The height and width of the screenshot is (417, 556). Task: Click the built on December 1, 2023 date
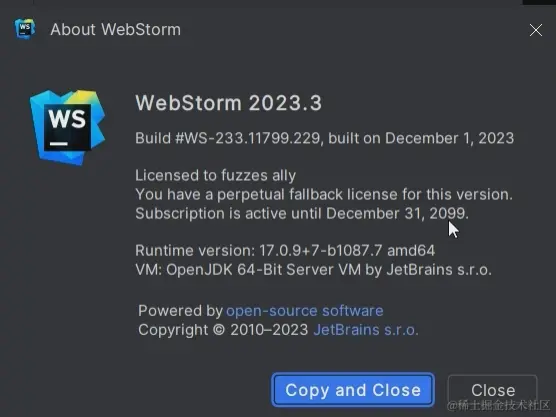pos(421,138)
